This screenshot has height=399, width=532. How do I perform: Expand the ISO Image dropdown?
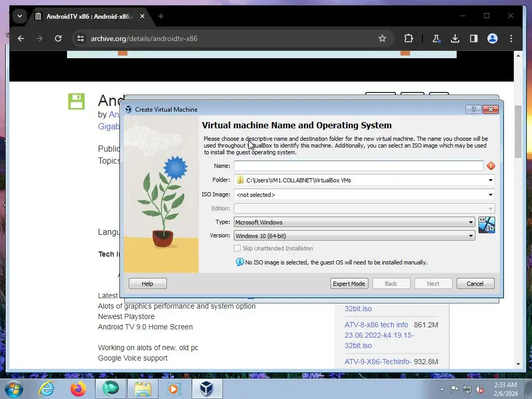click(490, 195)
